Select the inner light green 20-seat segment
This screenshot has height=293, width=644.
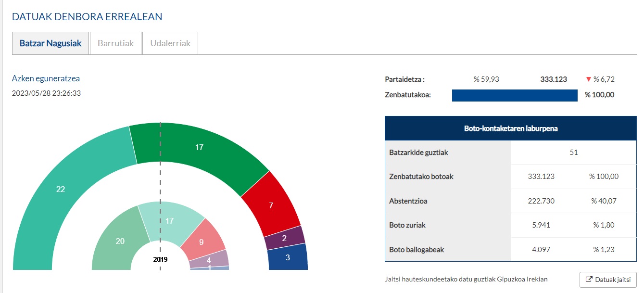point(120,241)
